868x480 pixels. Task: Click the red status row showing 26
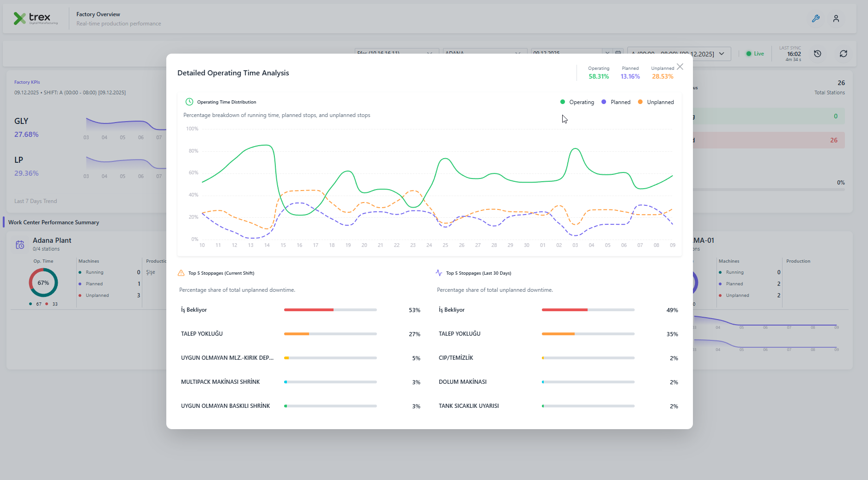click(769, 140)
